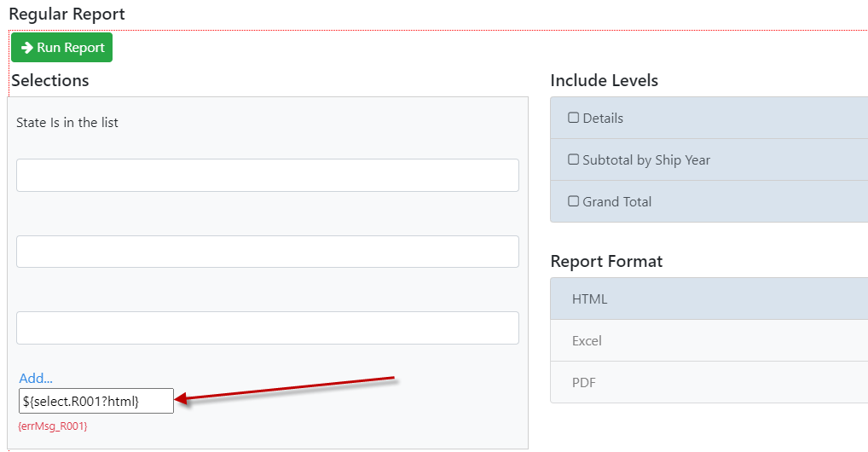Click the red annotation arrow

pyautogui.click(x=288, y=388)
